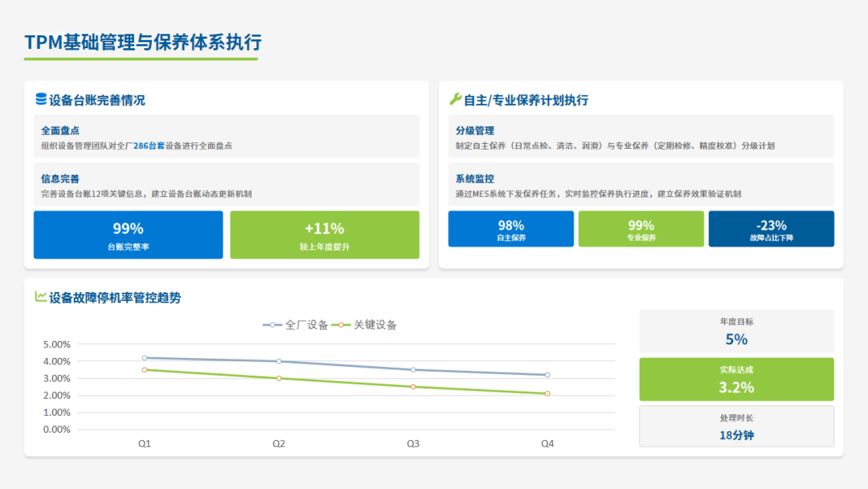Image resolution: width=868 pixels, height=489 pixels.
Task: Open the 98% 自主保养 card
Action: click(x=510, y=229)
